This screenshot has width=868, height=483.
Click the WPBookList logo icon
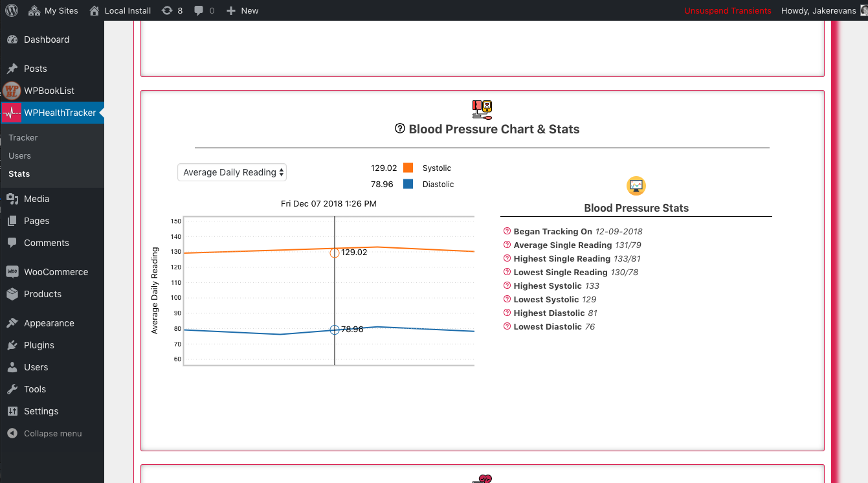coord(12,91)
